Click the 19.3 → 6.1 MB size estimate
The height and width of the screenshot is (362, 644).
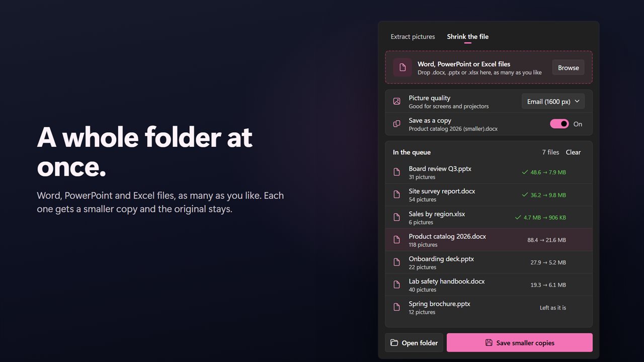pyautogui.click(x=548, y=285)
